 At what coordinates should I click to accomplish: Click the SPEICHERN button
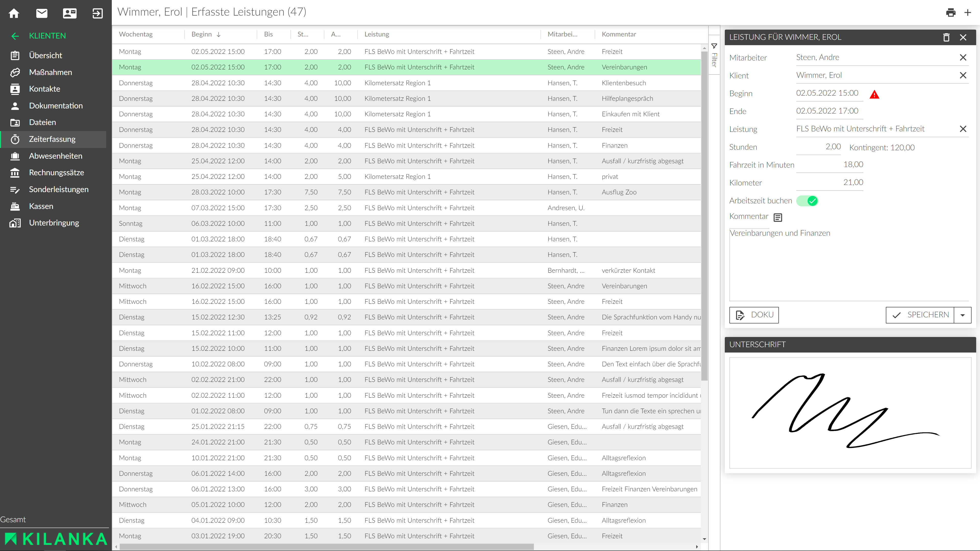(920, 315)
